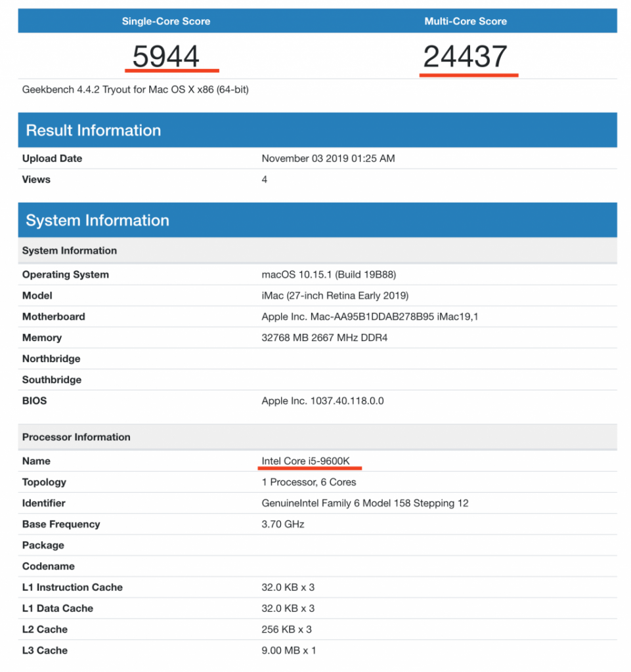This screenshot has width=631, height=672.
Task: Click the "Codename" row label
Action: click(49, 566)
